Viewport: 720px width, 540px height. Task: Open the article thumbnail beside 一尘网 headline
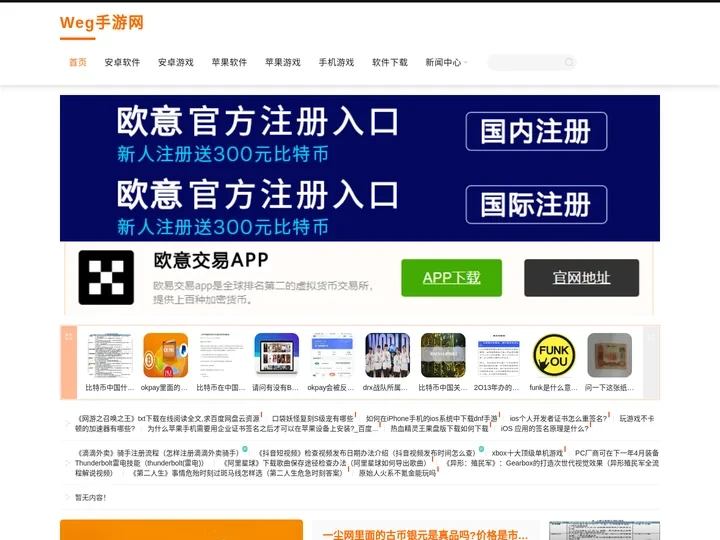tap(604, 531)
